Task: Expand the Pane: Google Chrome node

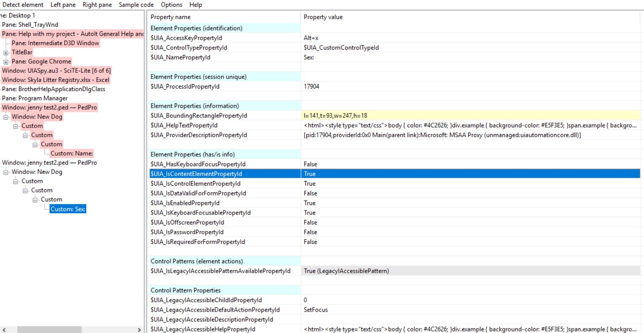Action: 6,62
